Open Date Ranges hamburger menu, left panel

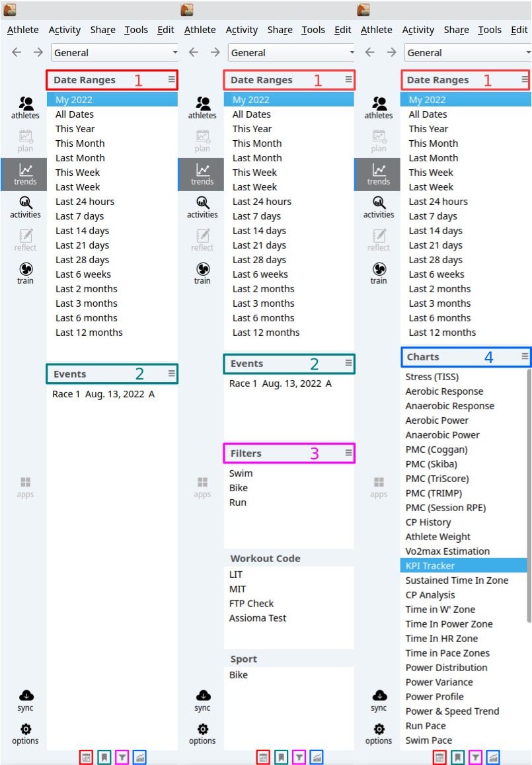[172, 79]
